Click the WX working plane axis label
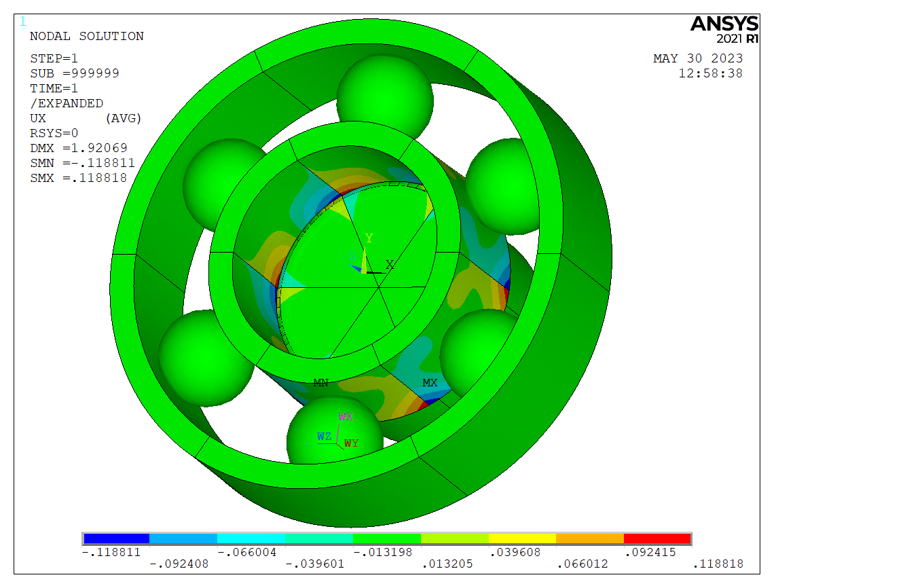The width and height of the screenshot is (907, 588). pyautogui.click(x=346, y=417)
